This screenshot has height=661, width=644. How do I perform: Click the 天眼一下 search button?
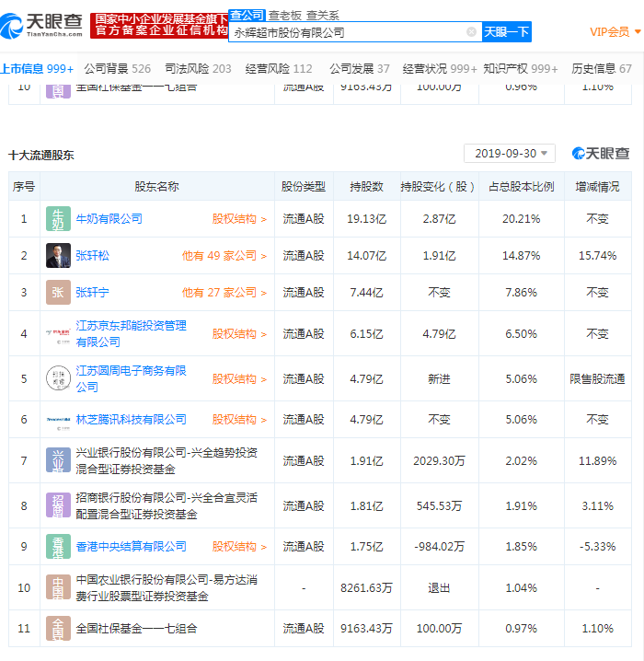(507, 32)
